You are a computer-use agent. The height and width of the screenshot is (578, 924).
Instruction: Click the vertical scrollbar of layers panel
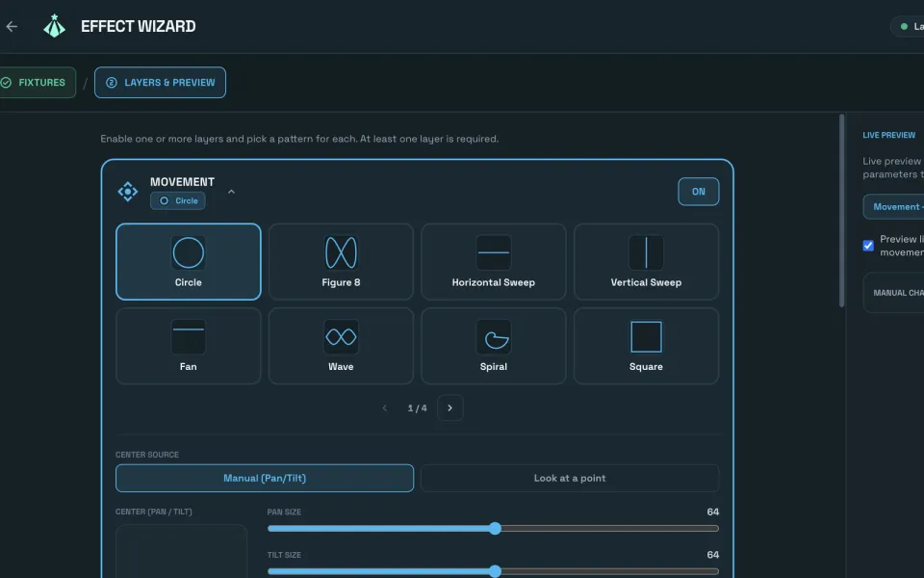[841, 211]
